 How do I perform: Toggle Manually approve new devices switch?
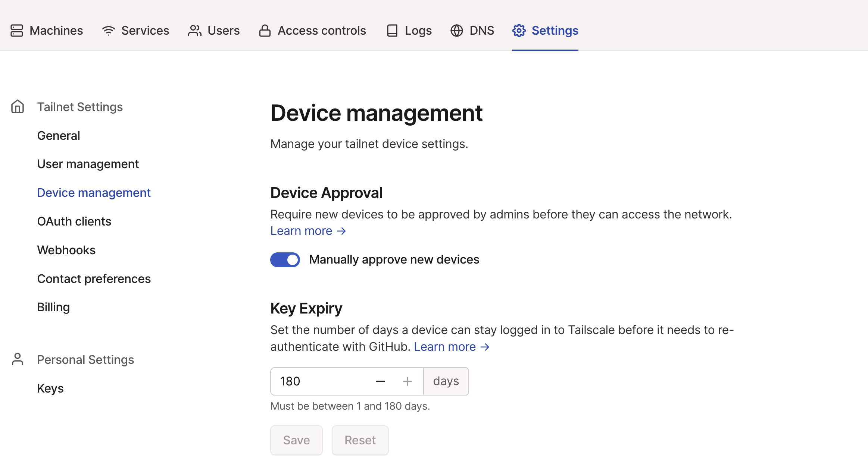click(285, 260)
